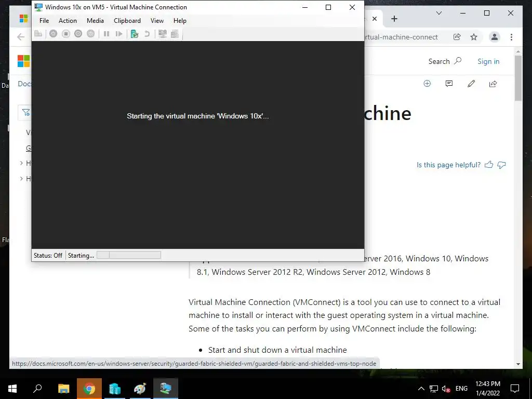Click the Revert arrow toolbar icon
The image size is (532, 399).
[x=147, y=34]
